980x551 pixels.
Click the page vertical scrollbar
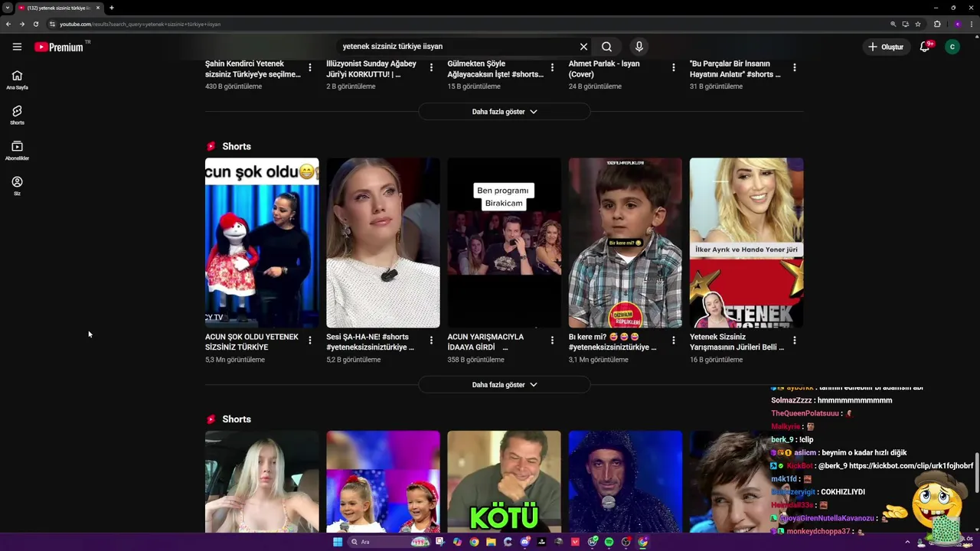click(976, 474)
